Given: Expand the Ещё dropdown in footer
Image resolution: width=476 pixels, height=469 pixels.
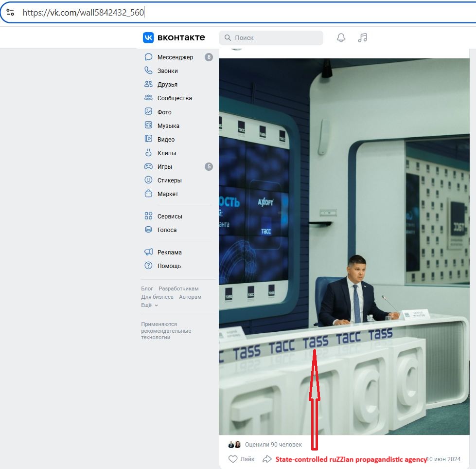Looking at the screenshot, I should pyautogui.click(x=149, y=305).
